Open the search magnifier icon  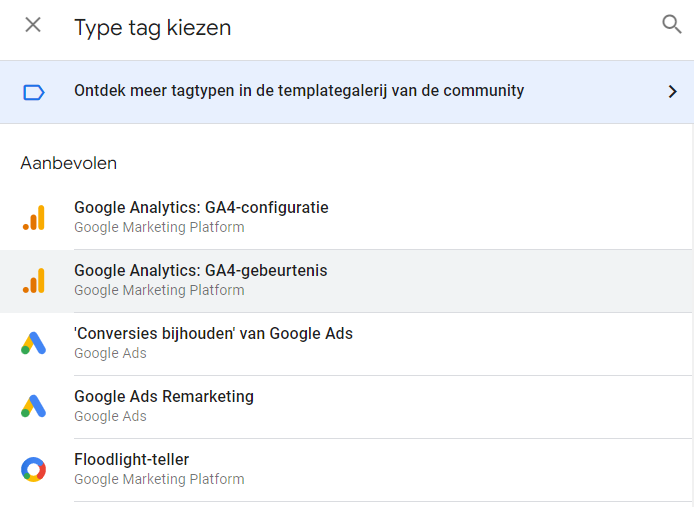coord(671,25)
